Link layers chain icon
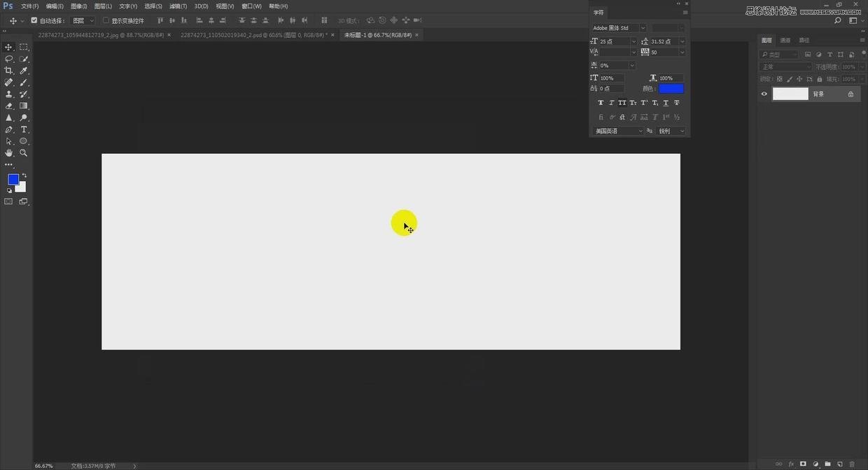 [x=778, y=464]
